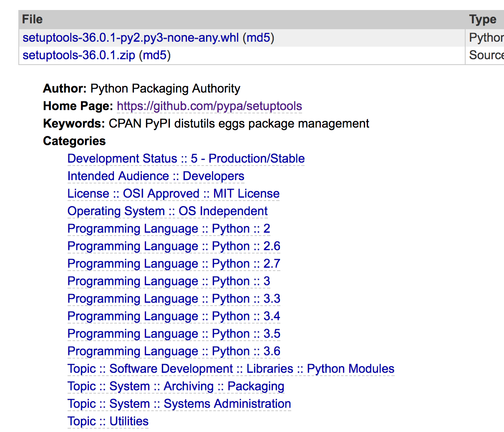Click the Author label text

coord(65,88)
